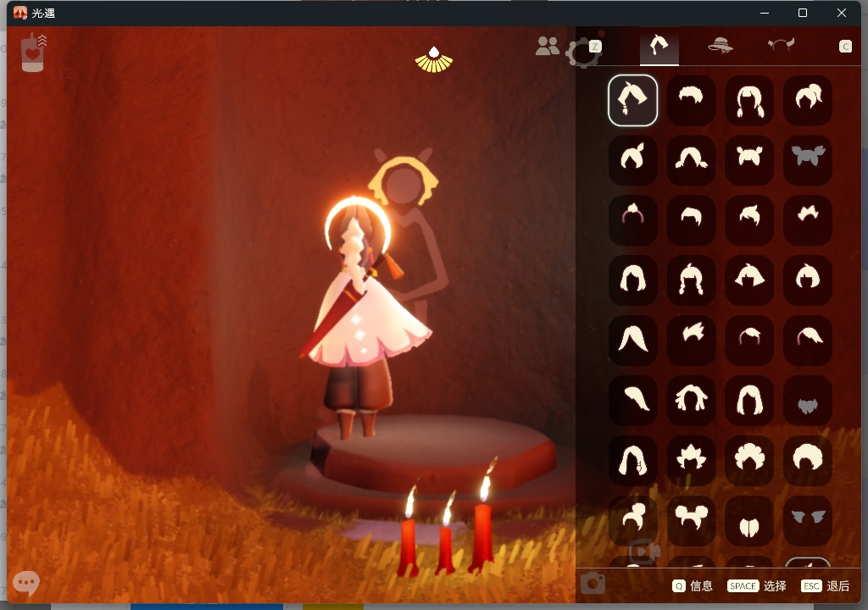The height and width of the screenshot is (610, 868).
Task: Maximize the 光遇 window
Action: [x=803, y=13]
